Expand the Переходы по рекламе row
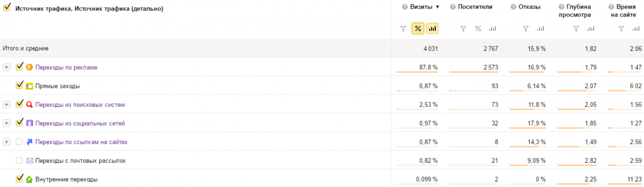Image resolution: width=644 pixels, height=187 pixels. (7, 67)
